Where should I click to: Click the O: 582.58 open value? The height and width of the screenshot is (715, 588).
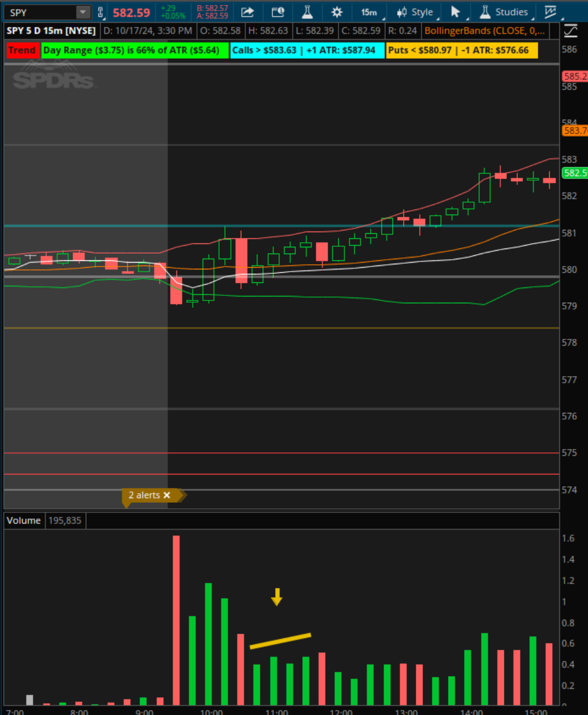pyautogui.click(x=220, y=31)
